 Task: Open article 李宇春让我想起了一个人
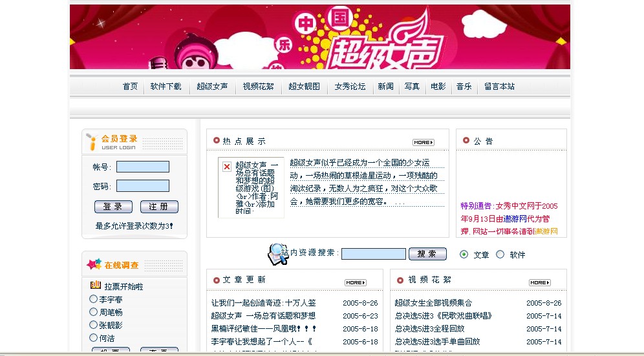262,341
